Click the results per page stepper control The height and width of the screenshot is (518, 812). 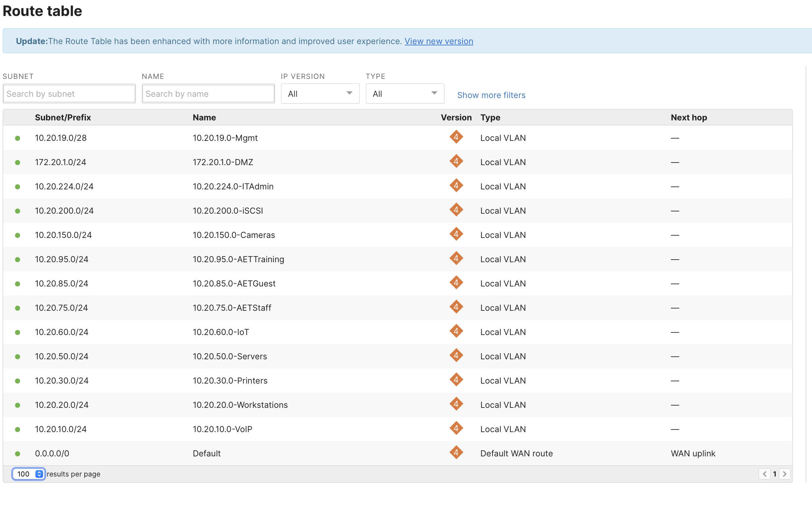pyautogui.click(x=39, y=474)
